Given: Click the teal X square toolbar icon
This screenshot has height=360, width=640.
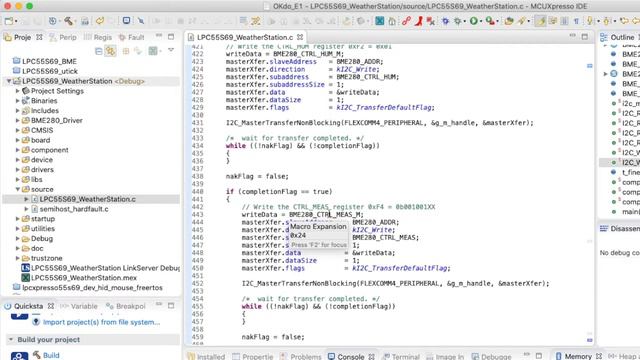Looking at the screenshot, I should point(379,20).
